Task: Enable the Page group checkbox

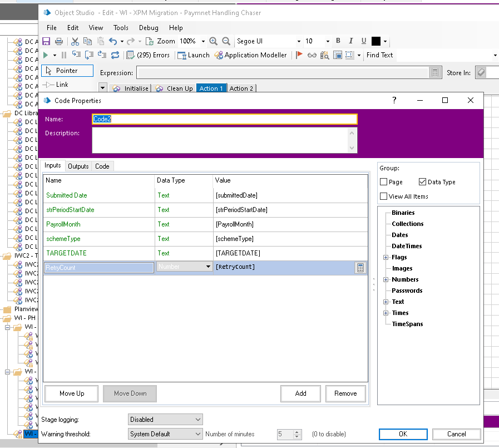Action: (x=384, y=182)
